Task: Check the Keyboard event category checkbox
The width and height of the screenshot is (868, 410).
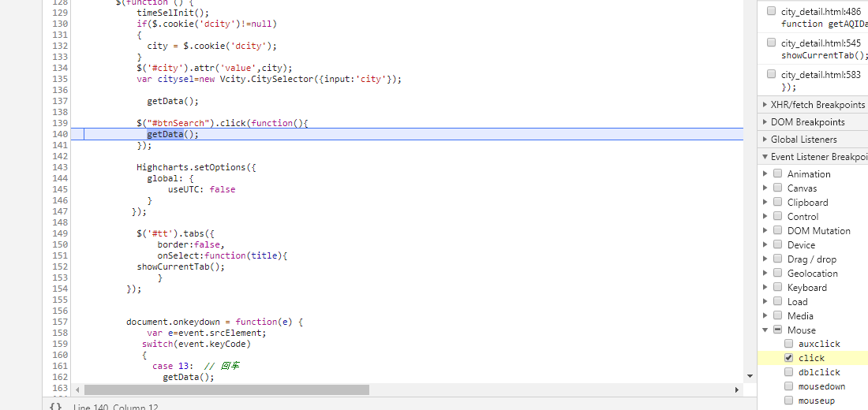Action: click(777, 287)
